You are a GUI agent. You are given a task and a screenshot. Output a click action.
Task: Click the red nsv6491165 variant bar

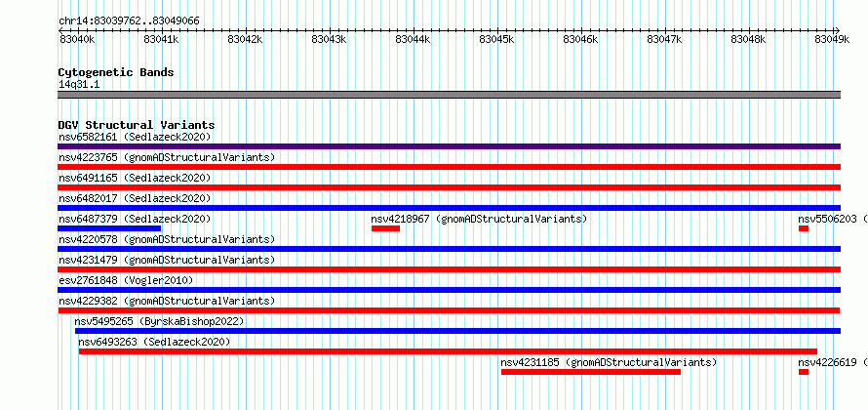point(449,187)
